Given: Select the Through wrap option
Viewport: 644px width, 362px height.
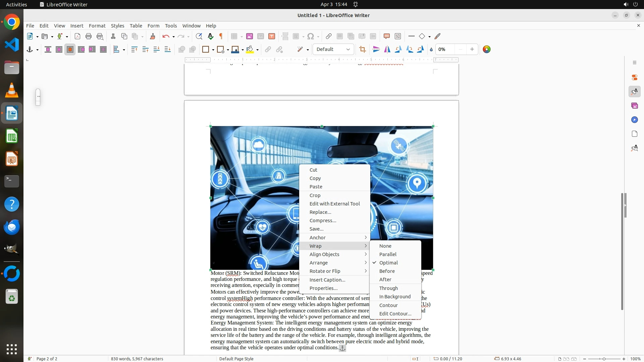Looking at the screenshot, I should point(388,288).
